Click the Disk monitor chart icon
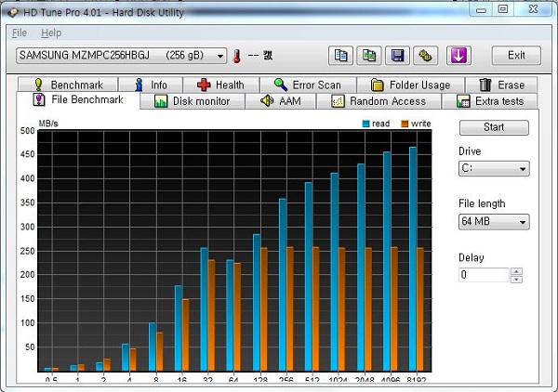Screen dimensions: 558x392 click(161, 101)
